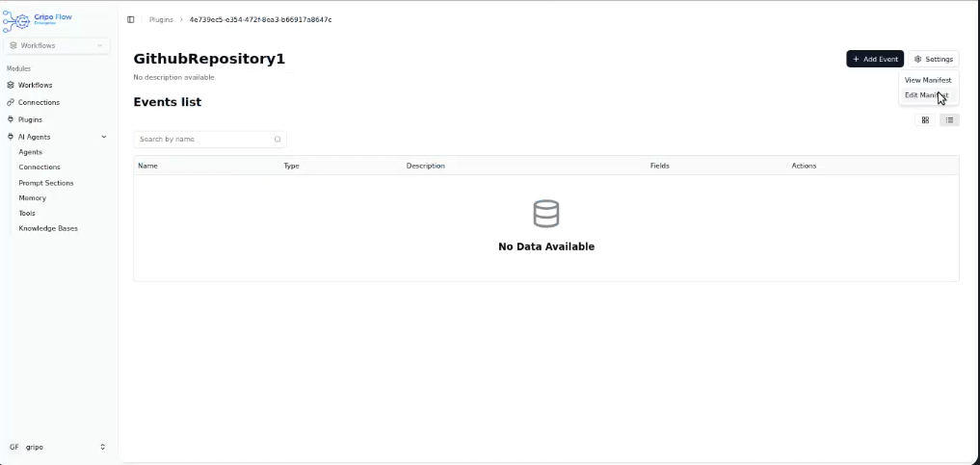Open Knowledge Bases in the sidebar
Viewport: 980px width, 465px height.
point(48,228)
